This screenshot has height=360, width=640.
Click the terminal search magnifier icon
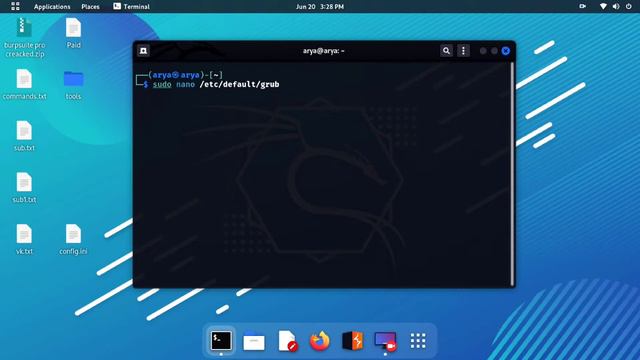coord(447,51)
